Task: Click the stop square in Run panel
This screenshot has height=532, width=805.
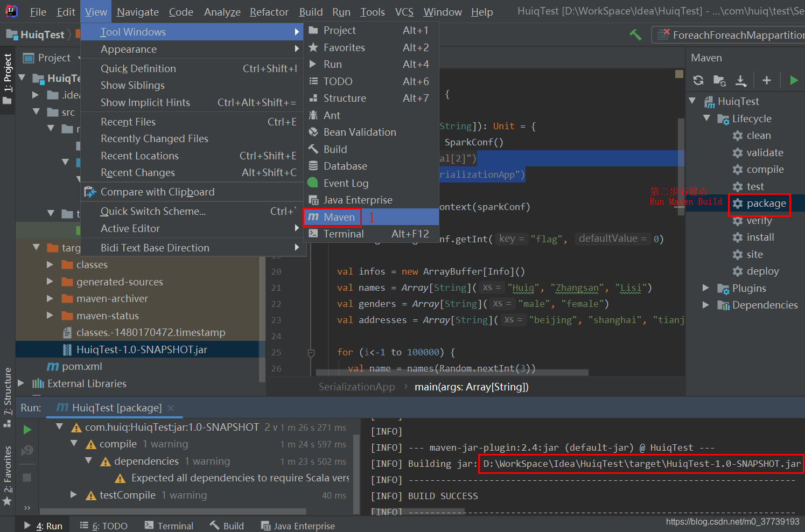Action: (x=27, y=477)
